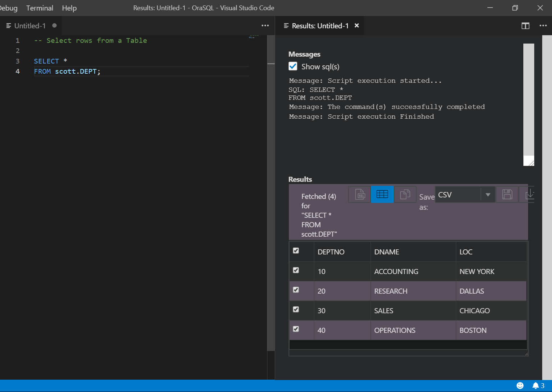Open more actions ellipsis in Results pane

pyautogui.click(x=543, y=26)
